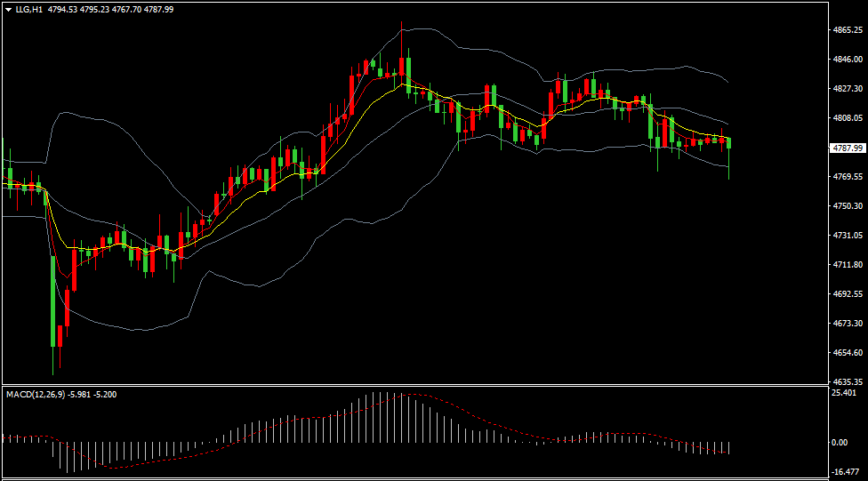Click the 0.00 MACD scale value

click(840, 442)
